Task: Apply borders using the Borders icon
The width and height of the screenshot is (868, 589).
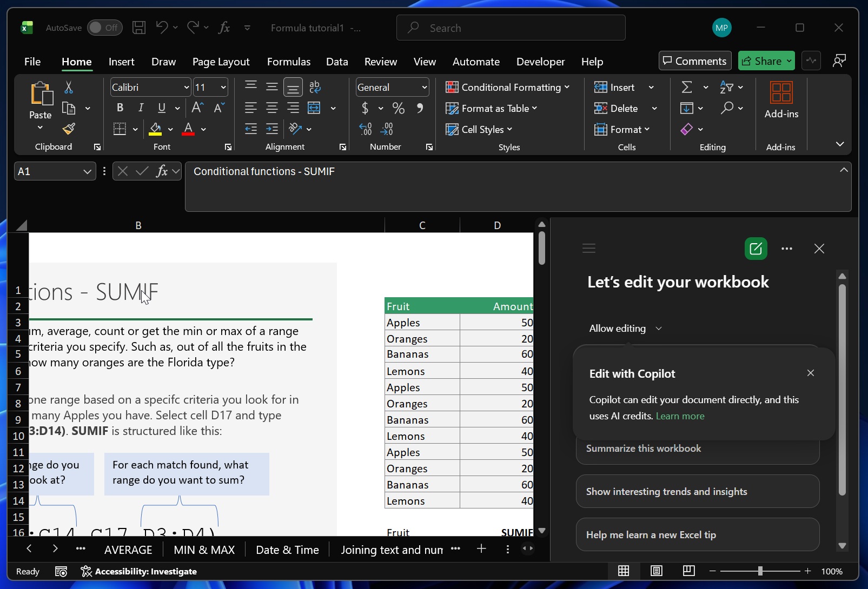Action: click(120, 129)
